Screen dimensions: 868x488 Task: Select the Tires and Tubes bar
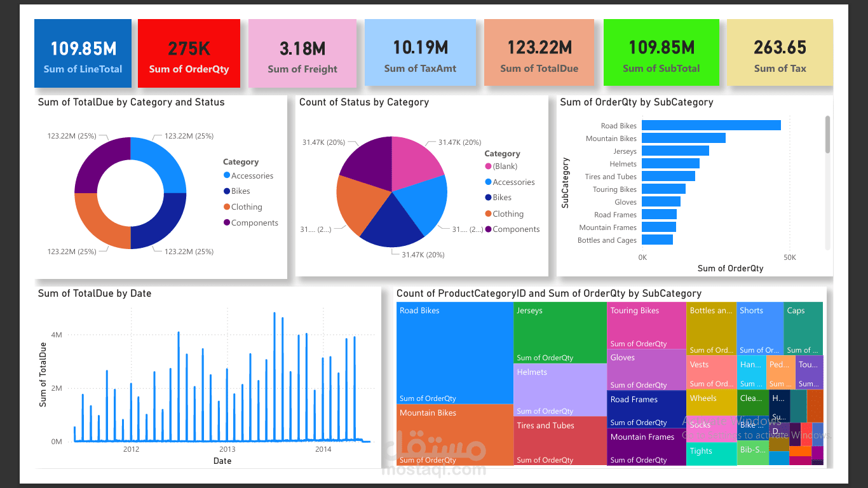pos(668,177)
